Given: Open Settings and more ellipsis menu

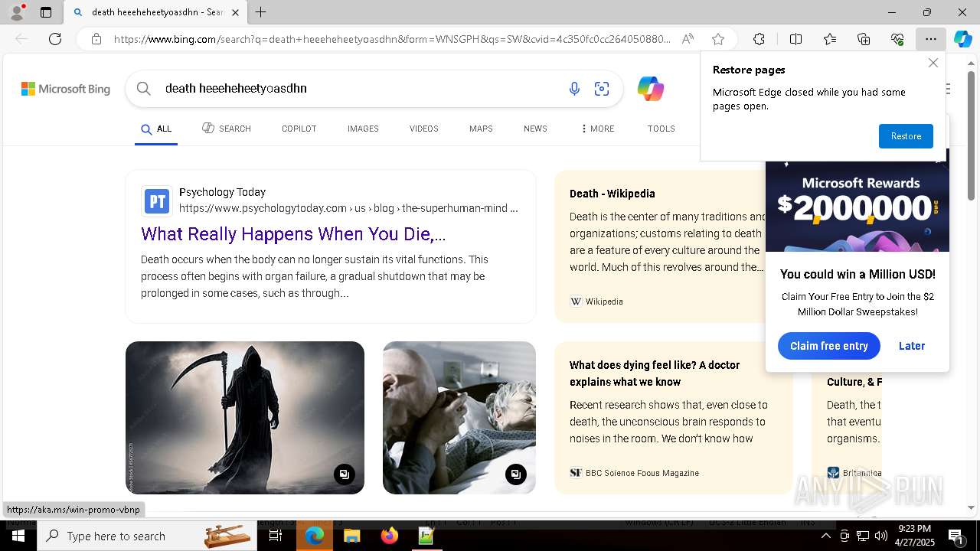Looking at the screenshot, I should pyautogui.click(x=930, y=39).
